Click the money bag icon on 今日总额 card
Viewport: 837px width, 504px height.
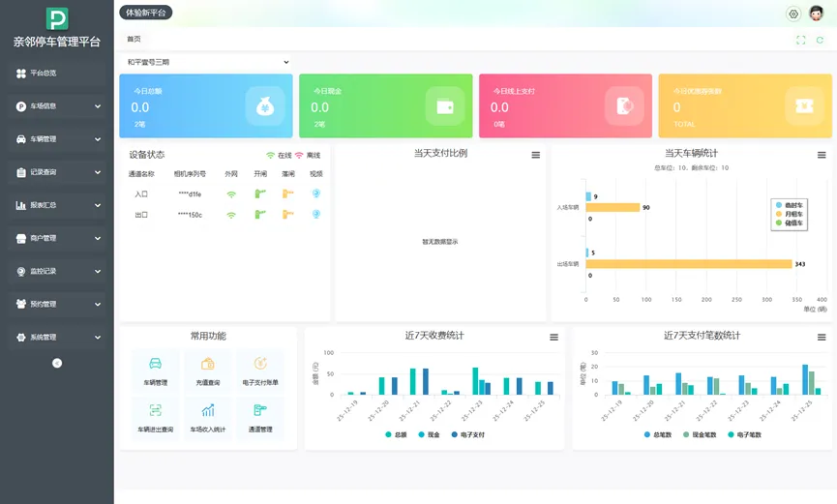point(265,106)
